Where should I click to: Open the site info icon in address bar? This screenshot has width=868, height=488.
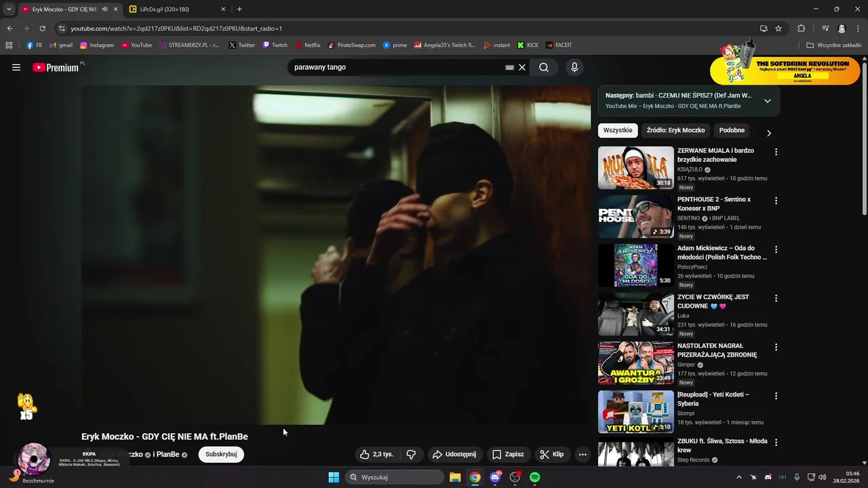click(62, 28)
